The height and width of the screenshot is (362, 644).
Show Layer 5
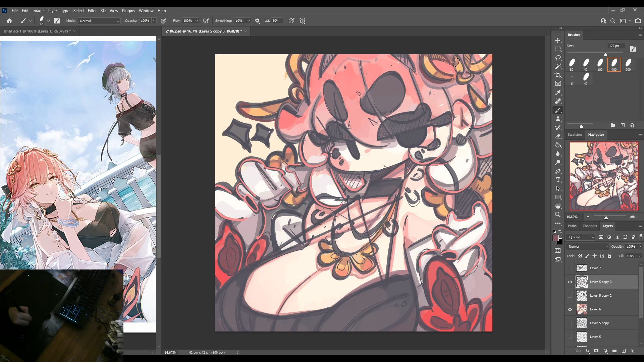pyautogui.click(x=570, y=337)
